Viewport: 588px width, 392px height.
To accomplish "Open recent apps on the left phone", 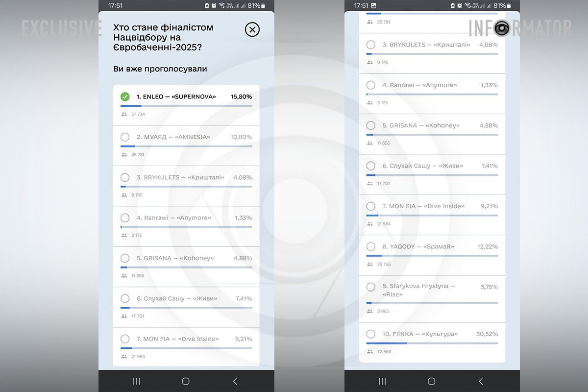I will coord(137,381).
